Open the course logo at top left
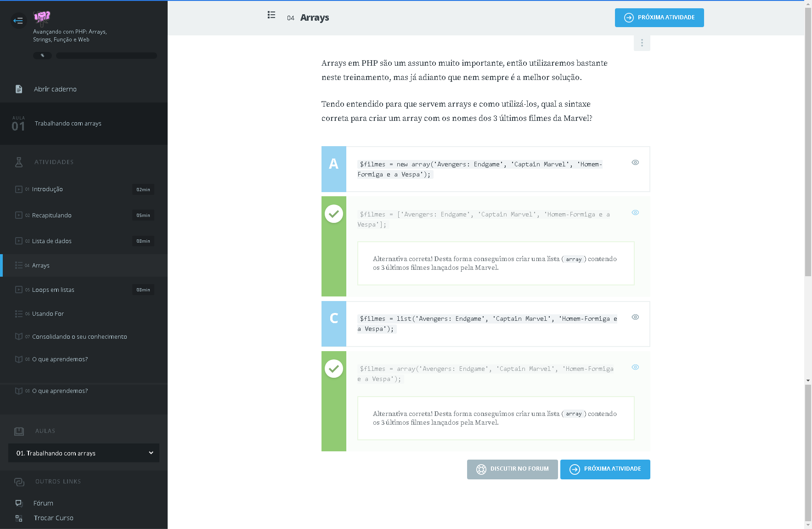 pyautogui.click(x=42, y=18)
